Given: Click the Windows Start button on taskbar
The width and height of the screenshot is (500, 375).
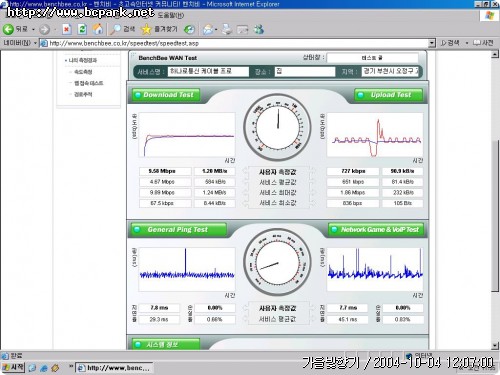Looking at the screenshot, I should pyautogui.click(x=13, y=367).
